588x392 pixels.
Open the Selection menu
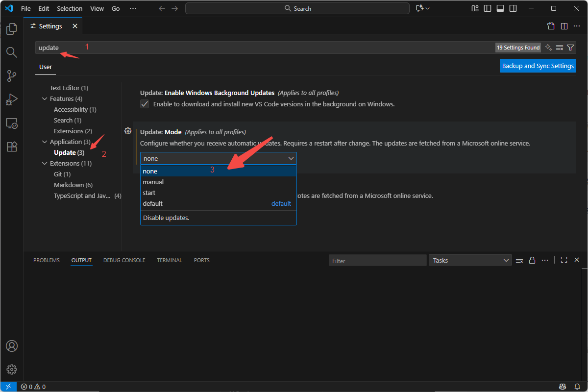click(70, 8)
